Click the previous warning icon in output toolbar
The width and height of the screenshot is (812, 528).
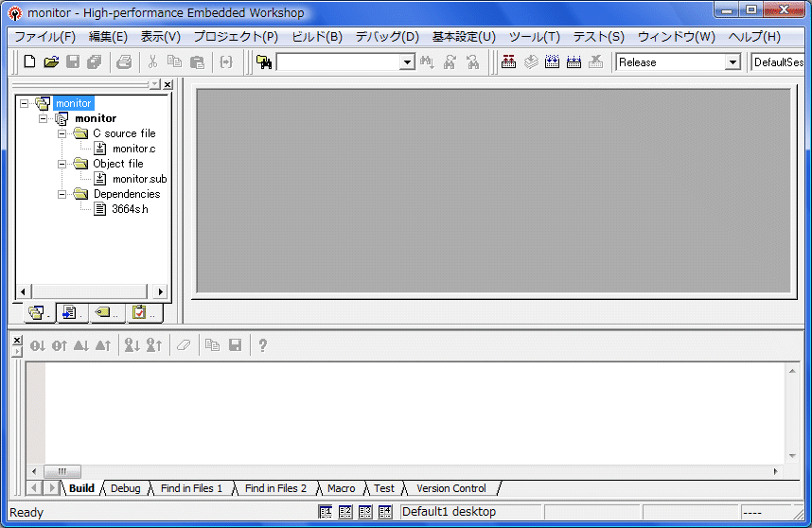(x=103, y=345)
